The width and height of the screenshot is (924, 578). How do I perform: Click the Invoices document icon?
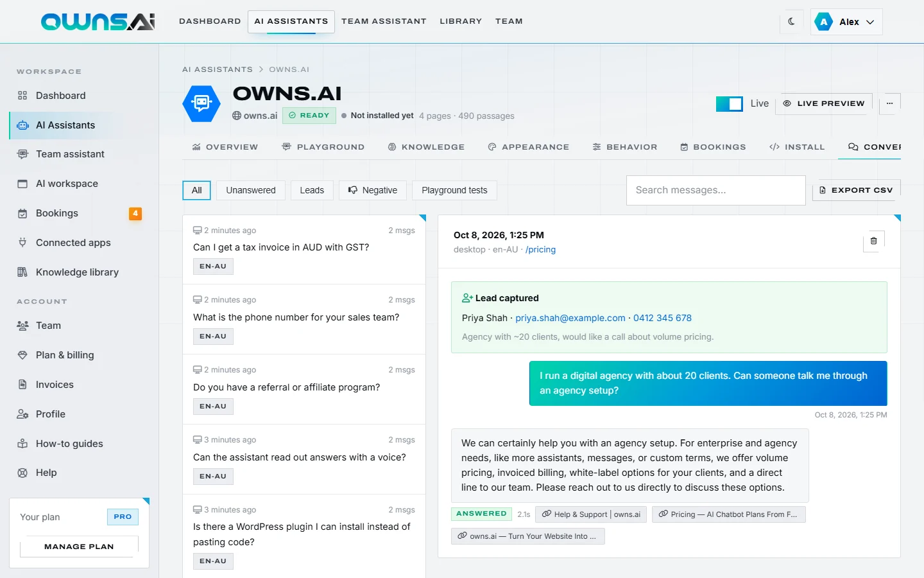(x=22, y=385)
